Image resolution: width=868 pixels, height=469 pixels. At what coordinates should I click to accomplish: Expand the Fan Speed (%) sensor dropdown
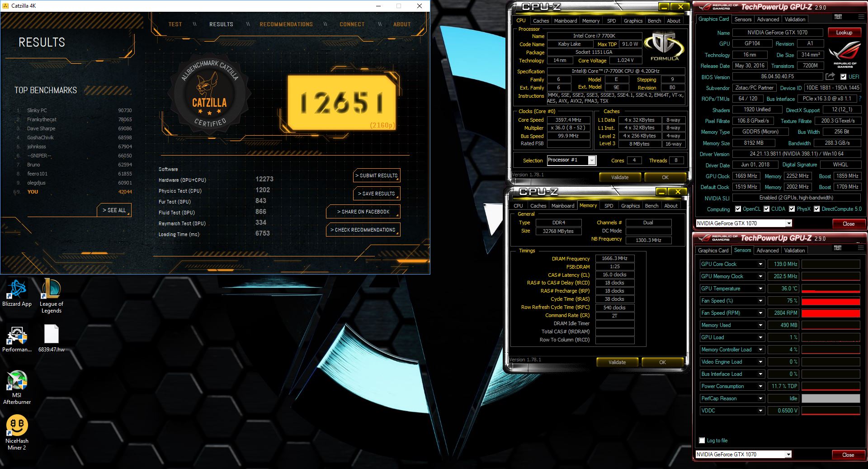click(760, 301)
